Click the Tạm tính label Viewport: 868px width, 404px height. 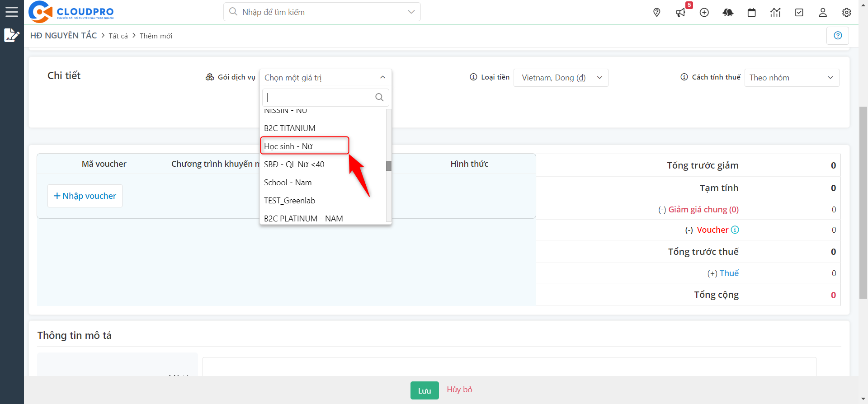click(x=719, y=188)
